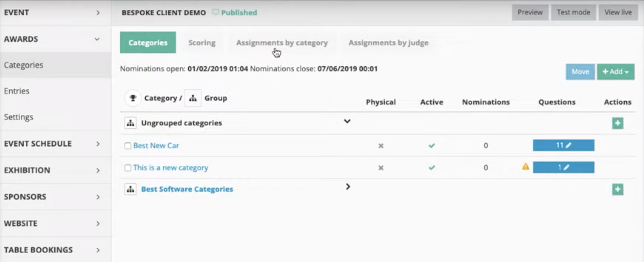This screenshot has width=644, height=262.
Task: Check the 'This is a new category' checkbox
Action: (x=128, y=168)
